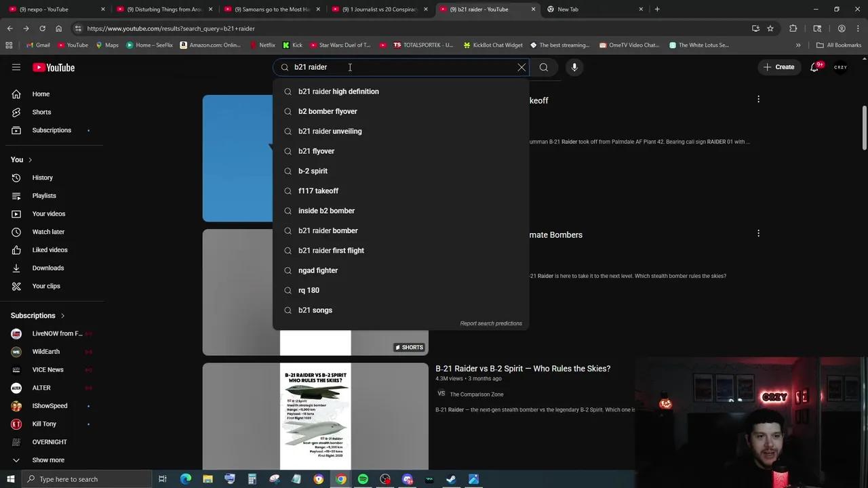Clear the search box with the X icon
Image resolution: width=868 pixels, height=488 pixels.
tap(521, 67)
